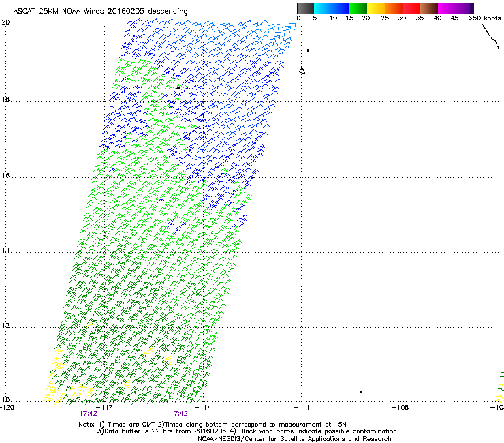Click the dark purple 45-50 knots segment
Screen dimensions: 504x443
pyautogui.click(x=464, y=8)
